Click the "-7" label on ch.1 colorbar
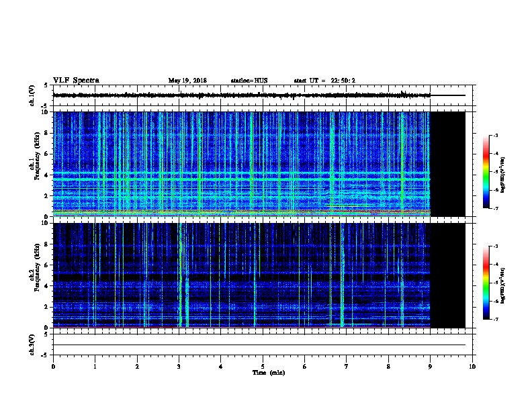This screenshot has width=532, height=411. pos(495,208)
